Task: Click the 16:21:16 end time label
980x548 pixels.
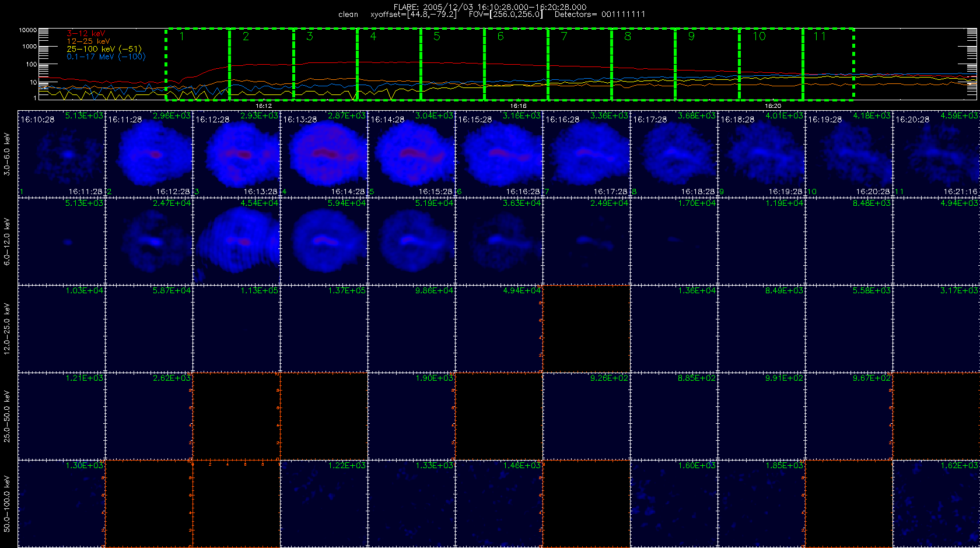Action: click(960, 191)
